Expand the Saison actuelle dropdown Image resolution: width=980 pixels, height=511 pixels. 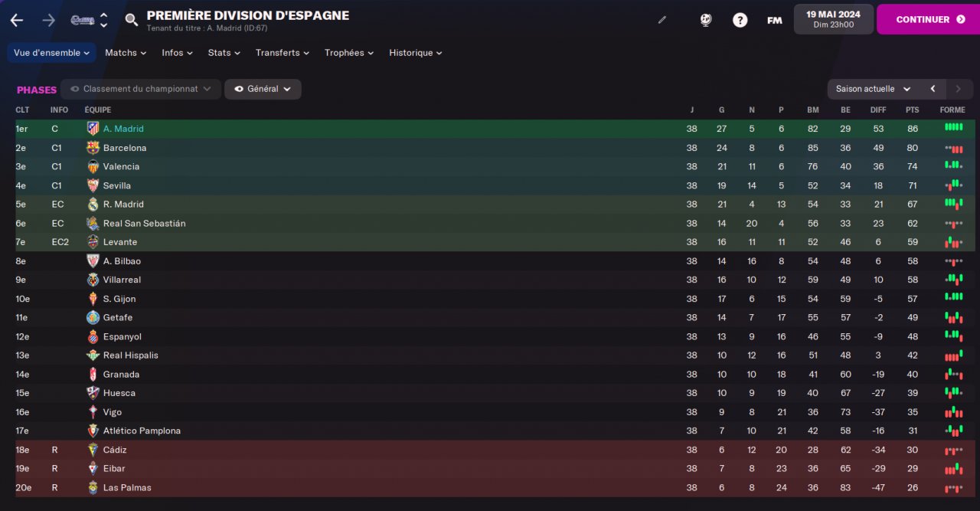(x=873, y=89)
